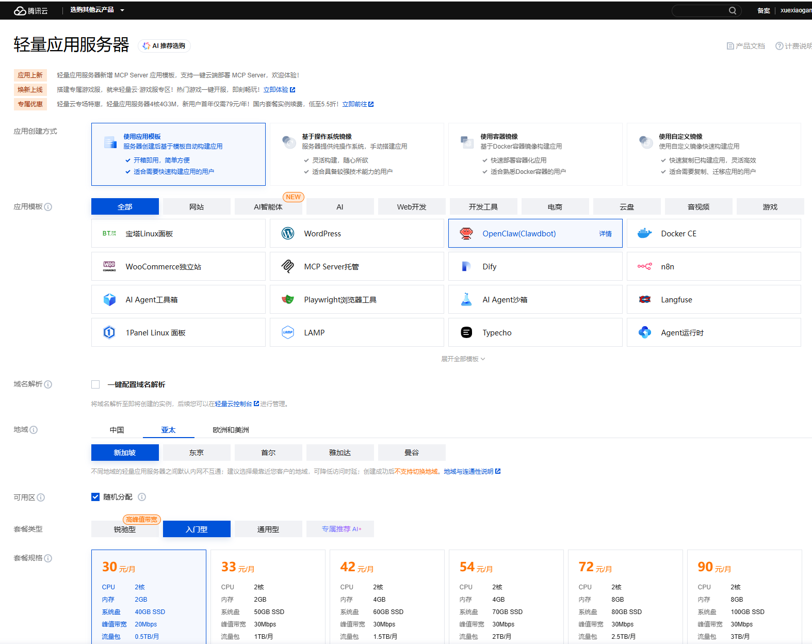Click the Playwright masks icon
The width and height of the screenshot is (812, 644).
pyautogui.click(x=288, y=299)
